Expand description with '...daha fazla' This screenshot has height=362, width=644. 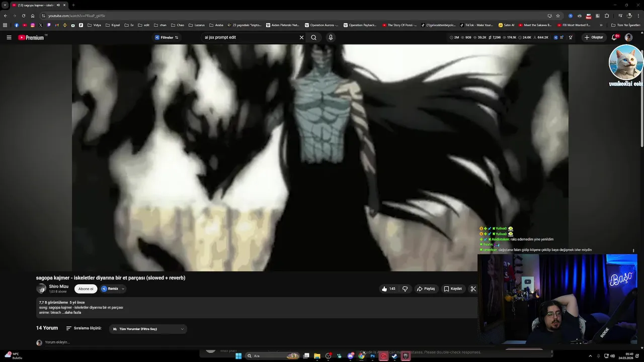point(71,312)
